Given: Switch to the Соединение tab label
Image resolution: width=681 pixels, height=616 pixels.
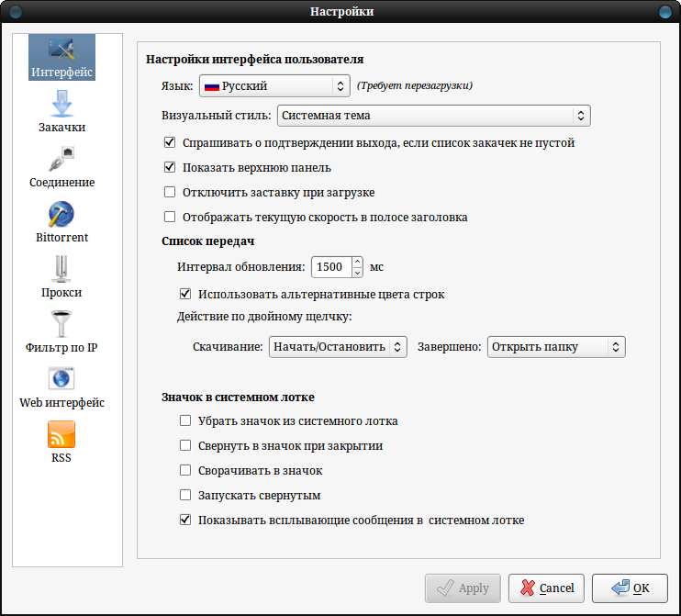Looking at the screenshot, I should (x=61, y=183).
